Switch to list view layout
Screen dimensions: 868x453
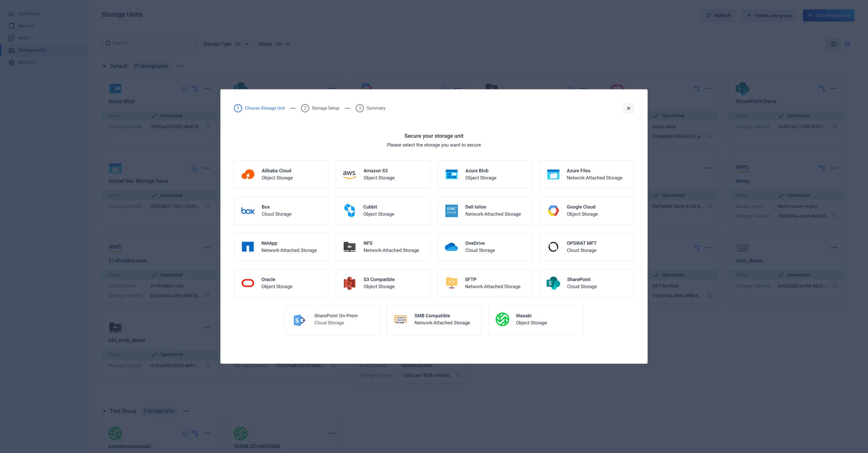coord(834,44)
